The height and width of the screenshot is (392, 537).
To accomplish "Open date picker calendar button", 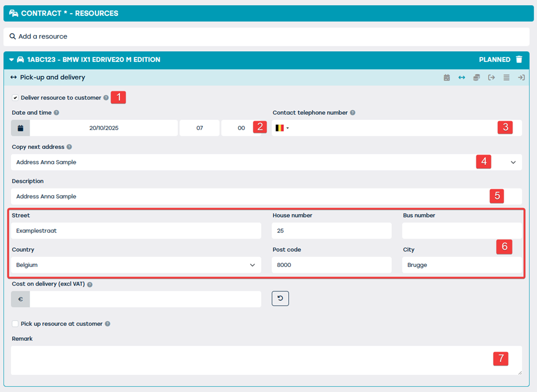I will tap(20, 128).
